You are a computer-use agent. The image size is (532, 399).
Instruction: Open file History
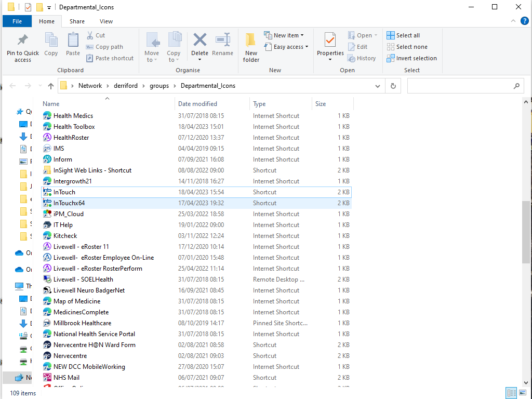tap(362, 58)
